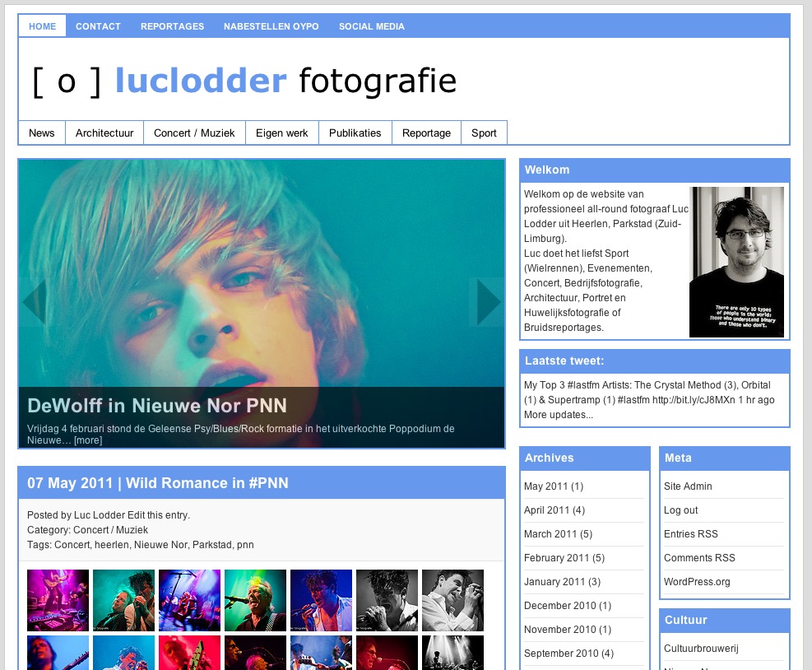This screenshot has width=812, height=670.
Task: Open the Eigen werk category tab
Action: (281, 133)
